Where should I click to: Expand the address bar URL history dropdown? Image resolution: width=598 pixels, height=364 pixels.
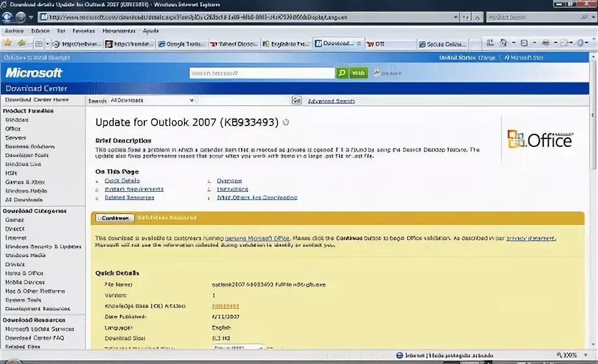pos(456,17)
